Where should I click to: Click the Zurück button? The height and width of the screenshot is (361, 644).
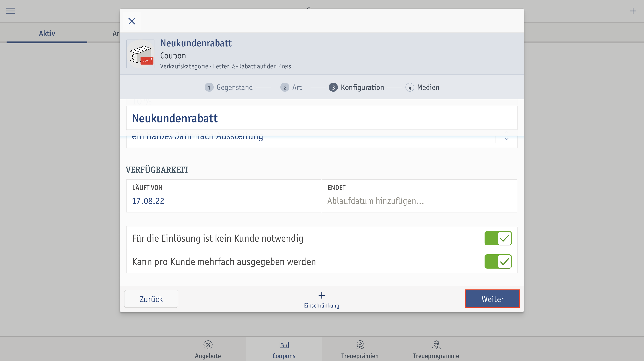click(151, 299)
